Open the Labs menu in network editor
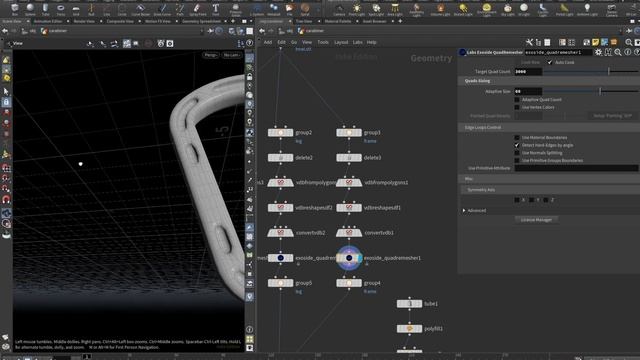640x360 pixels. (358, 42)
